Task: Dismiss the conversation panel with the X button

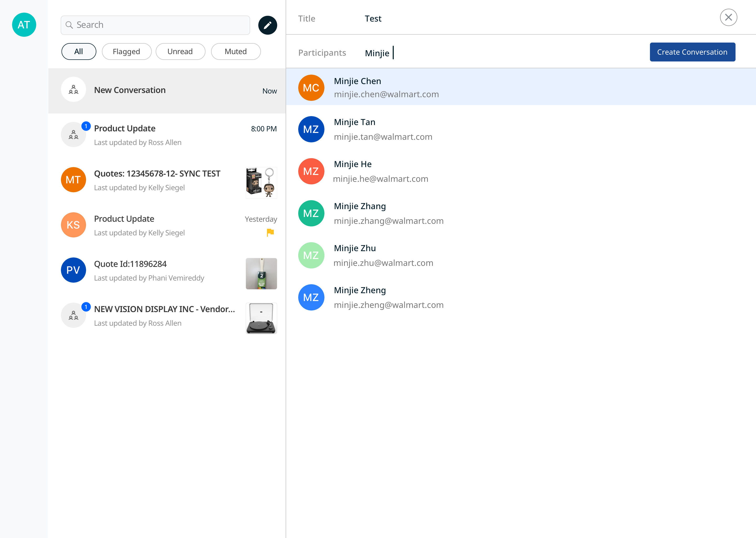Action: coord(728,17)
